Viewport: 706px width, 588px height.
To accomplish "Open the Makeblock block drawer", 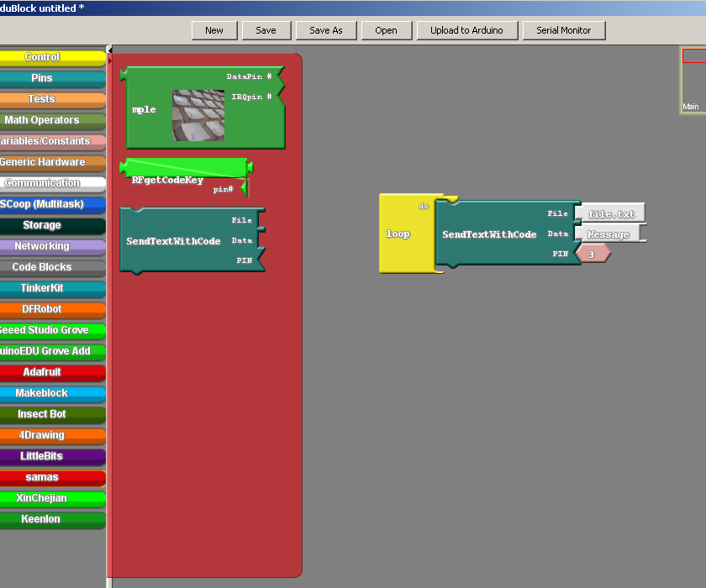I will click(52, 393).
